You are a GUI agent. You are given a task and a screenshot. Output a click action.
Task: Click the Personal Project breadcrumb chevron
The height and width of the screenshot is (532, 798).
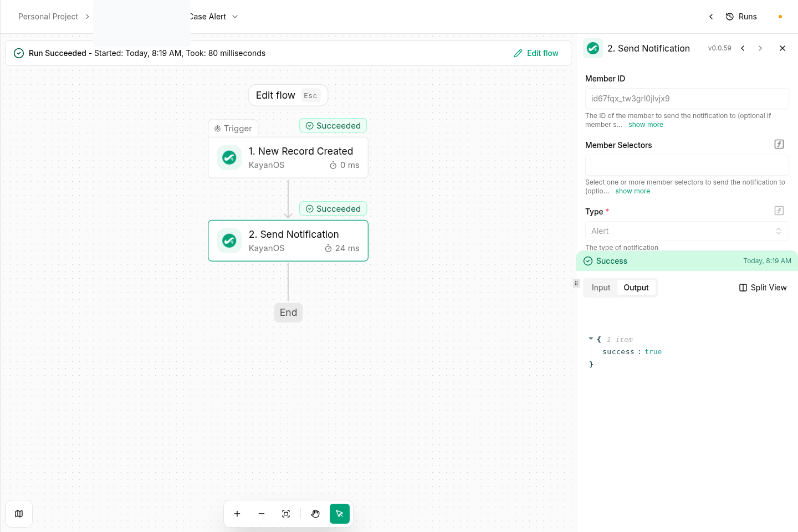(x=87, y=17)
